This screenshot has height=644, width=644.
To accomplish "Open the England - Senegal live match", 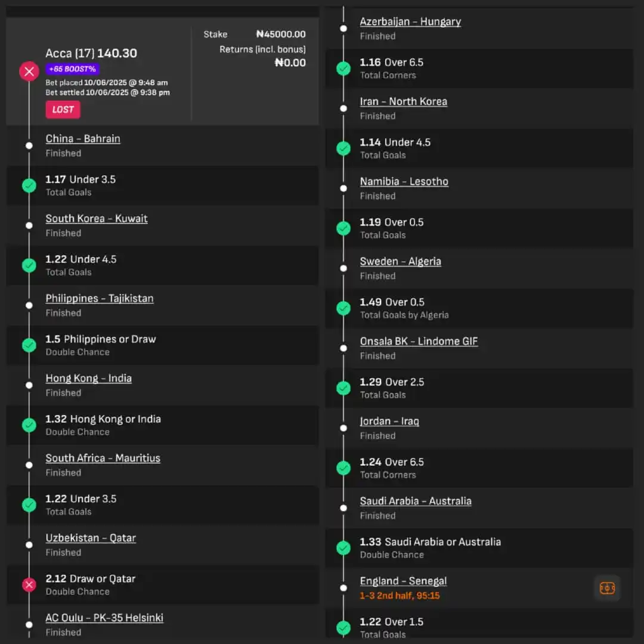I will click(403, 581).
